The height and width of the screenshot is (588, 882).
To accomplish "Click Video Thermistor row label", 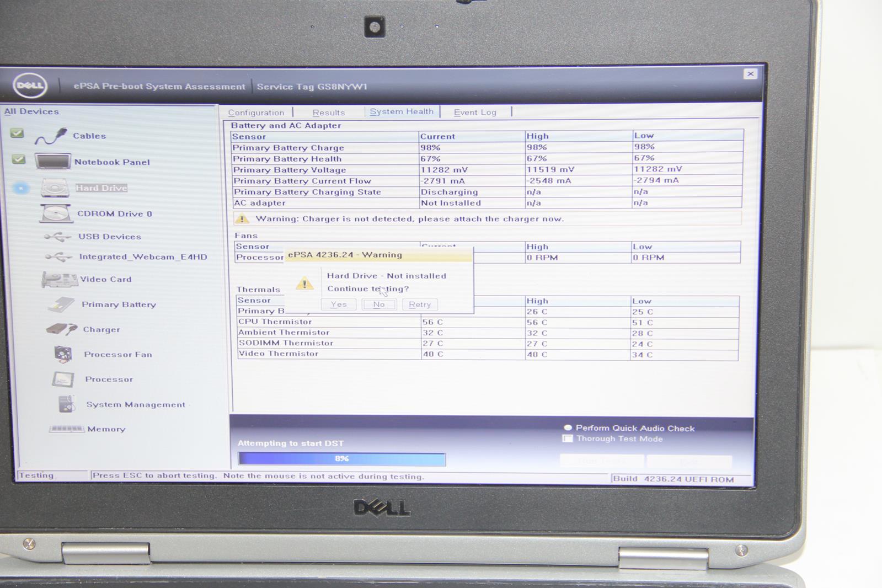I will coord(279,354).
